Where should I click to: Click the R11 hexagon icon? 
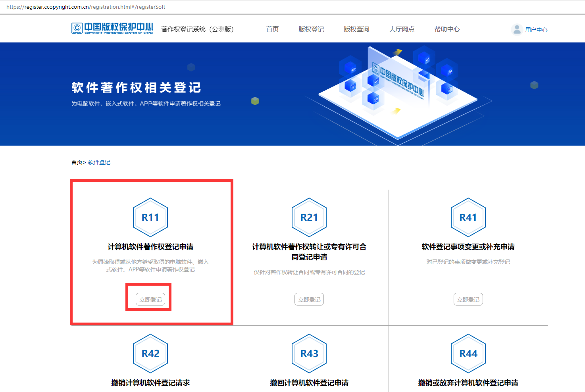[150, 217]
